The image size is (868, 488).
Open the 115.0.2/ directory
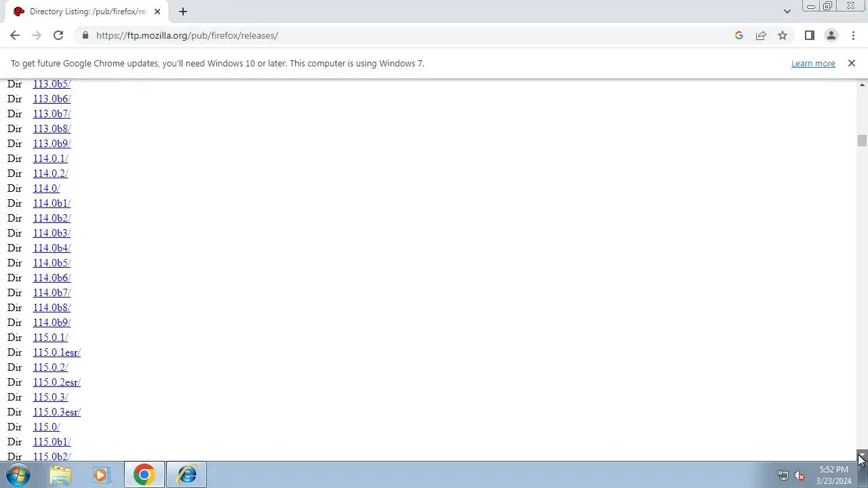click(50, 367)
